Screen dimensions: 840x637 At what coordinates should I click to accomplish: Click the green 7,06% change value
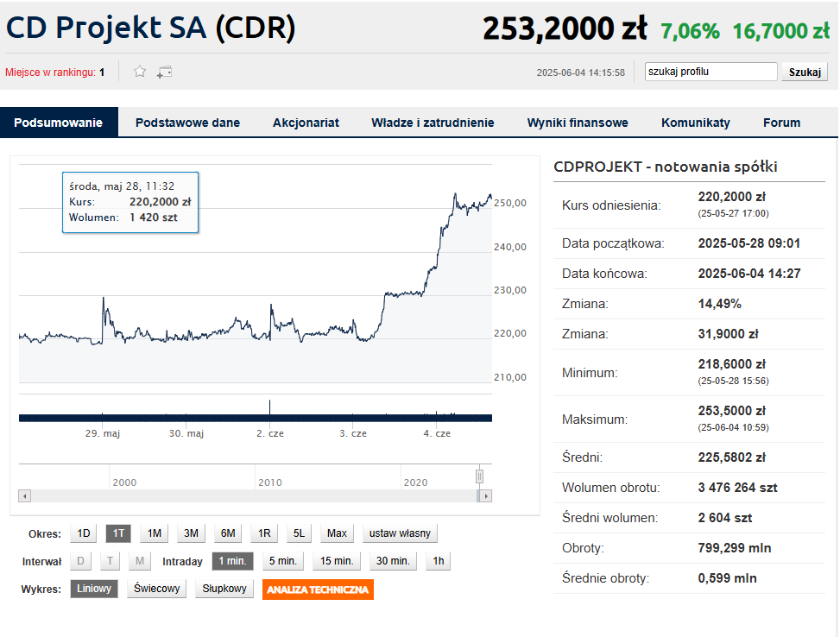pos(690,31)
